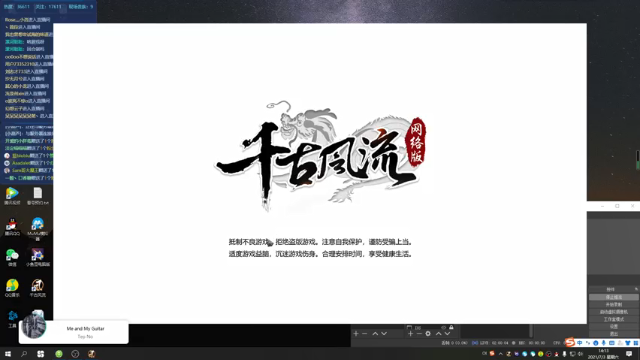
Task: Move scene up in OBS scenes list
Action: click(375, 333)
